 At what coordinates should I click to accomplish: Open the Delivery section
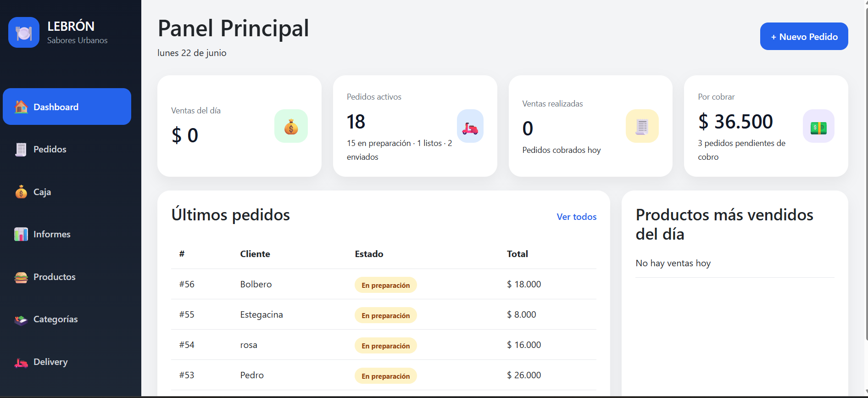click(x=67, y=362)
